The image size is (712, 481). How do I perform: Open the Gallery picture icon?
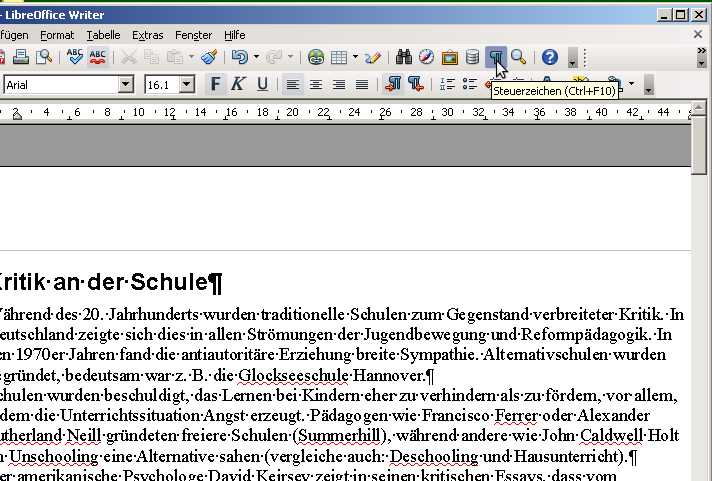coord(450,57)
